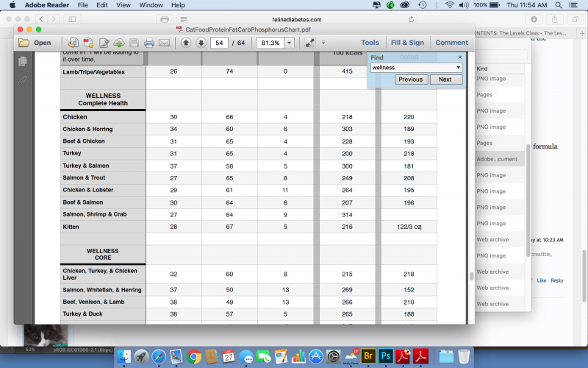Open the Adobe Reader application menu
Screen dimensions: 588x368
click(47, 5)
